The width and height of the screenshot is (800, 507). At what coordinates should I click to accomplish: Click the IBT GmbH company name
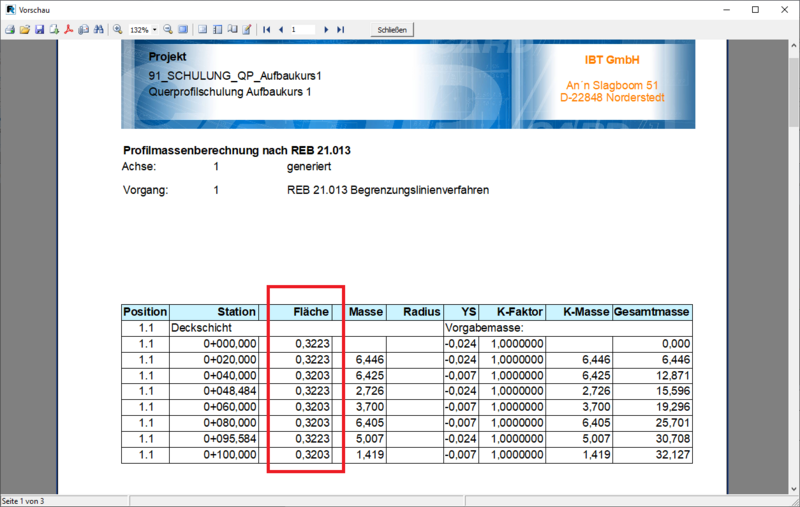[x=612, y=60]
